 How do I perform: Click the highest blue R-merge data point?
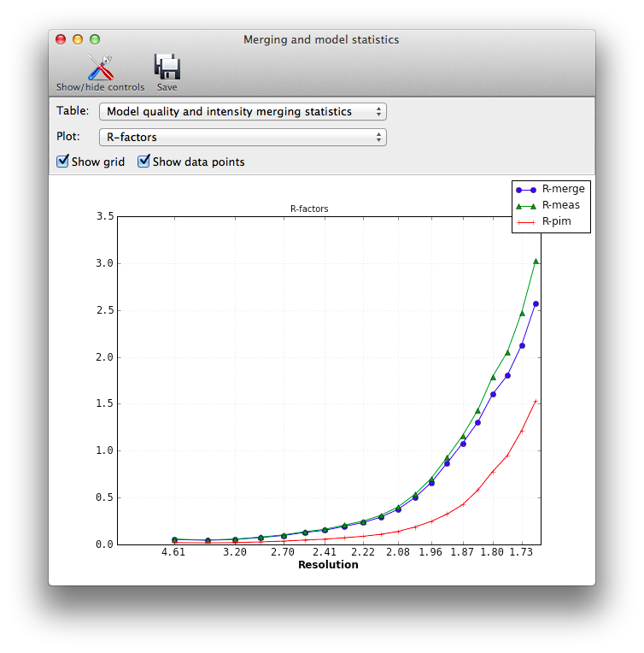click(x=536, y=303)
